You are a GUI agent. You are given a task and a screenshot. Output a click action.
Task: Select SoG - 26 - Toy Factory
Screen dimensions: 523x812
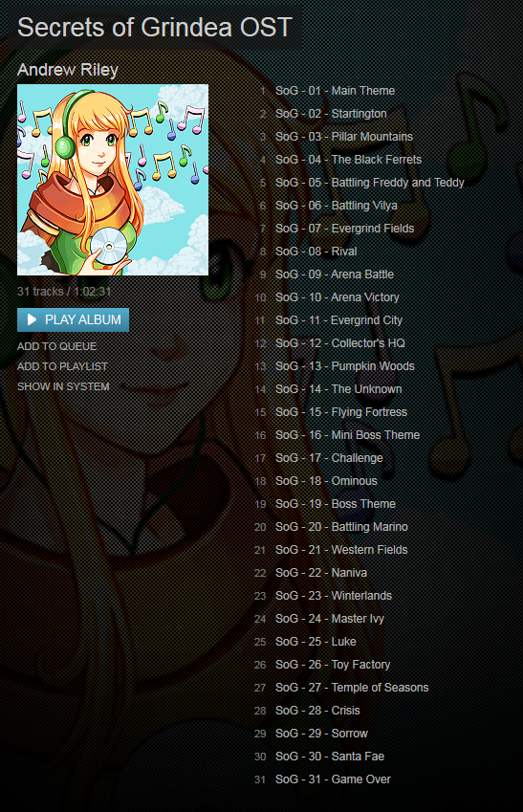pos(333,665)
